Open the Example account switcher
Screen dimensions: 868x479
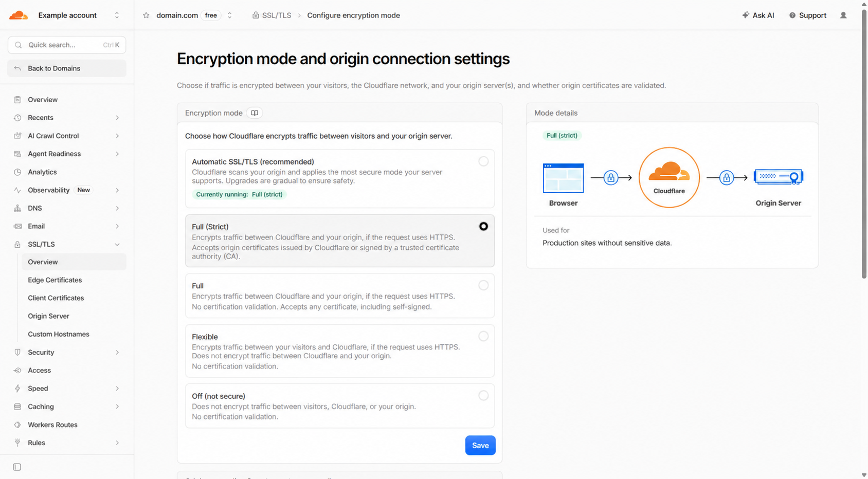pos(117,15)
